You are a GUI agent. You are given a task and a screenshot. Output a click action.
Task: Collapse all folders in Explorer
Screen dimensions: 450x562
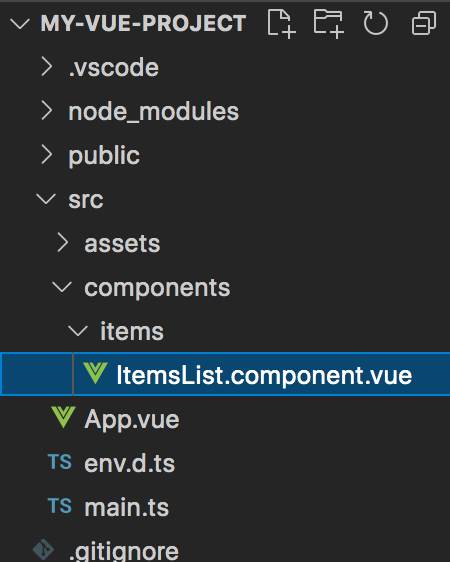(424, 23)
